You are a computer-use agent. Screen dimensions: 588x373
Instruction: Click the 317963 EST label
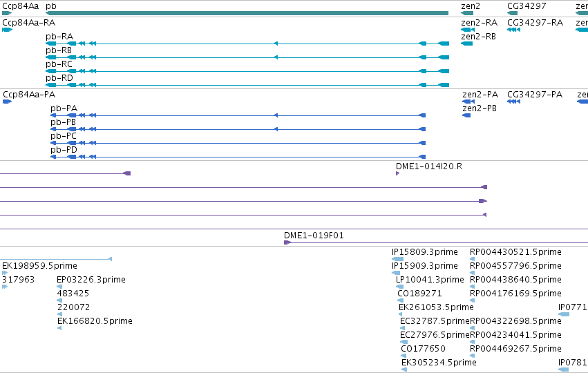click(19, 280)
